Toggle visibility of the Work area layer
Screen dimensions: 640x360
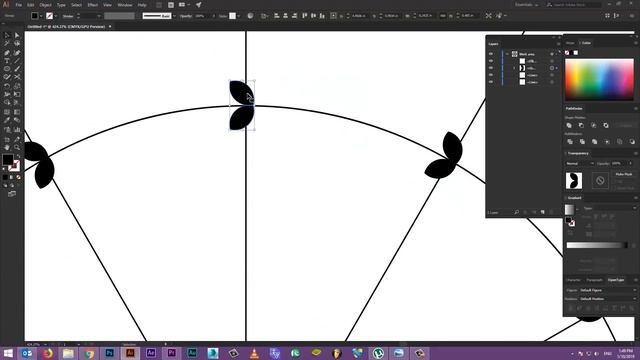[491, 54]
